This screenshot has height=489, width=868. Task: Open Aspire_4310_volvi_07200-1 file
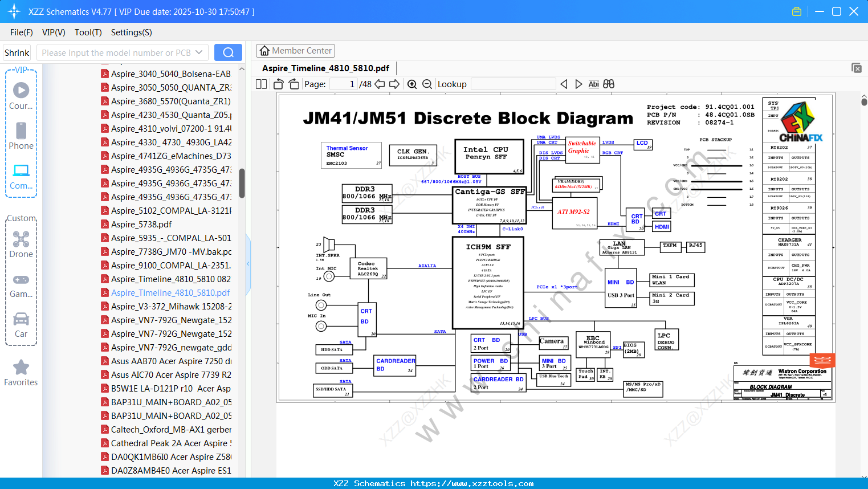click(x=171, y=128)
